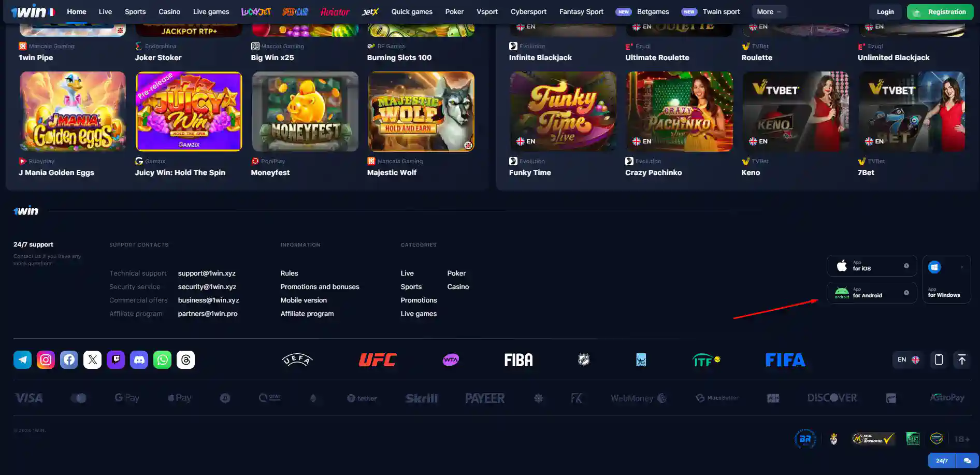Viewport: 980px width, 475px height.
Task: Switch to the Casino tab
Action: coord(169,12)
